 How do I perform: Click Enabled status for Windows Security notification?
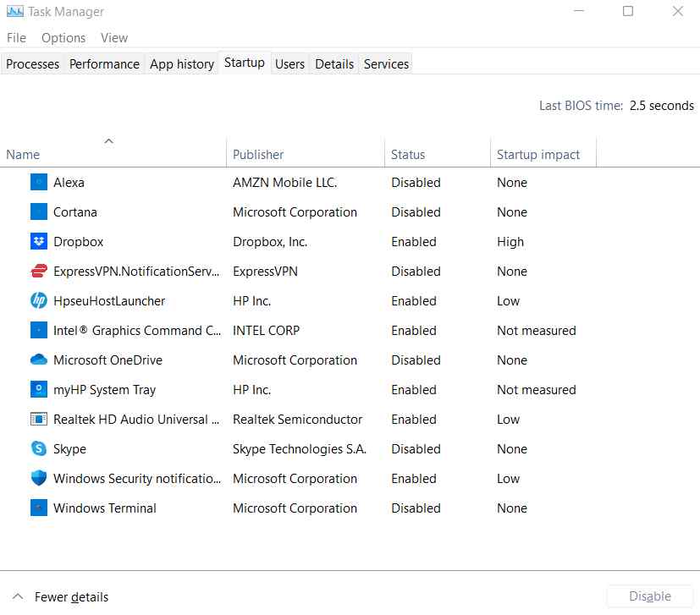pos(414,479)
